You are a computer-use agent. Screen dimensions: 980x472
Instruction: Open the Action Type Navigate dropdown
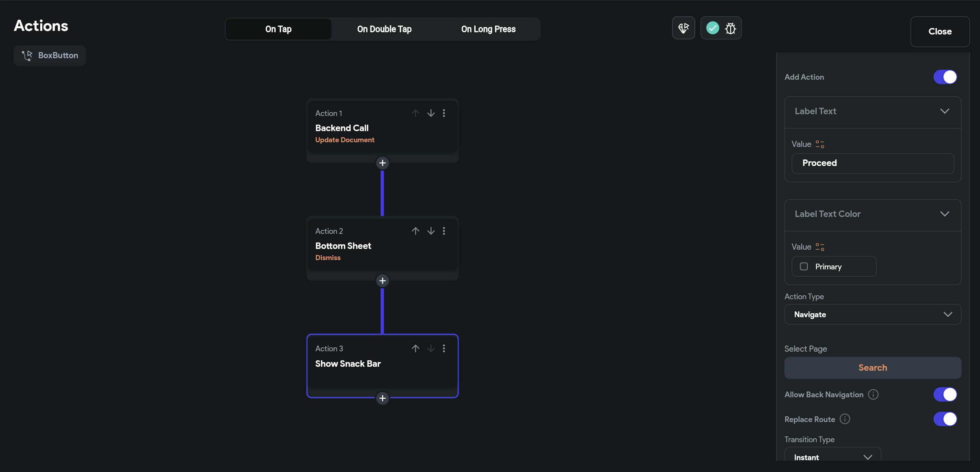(872, 314)
